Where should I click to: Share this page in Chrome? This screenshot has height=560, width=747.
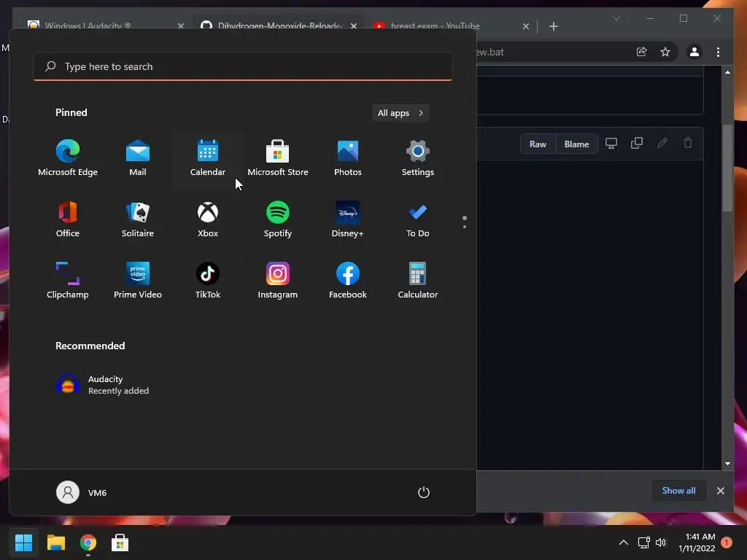(x=642, y=52)
